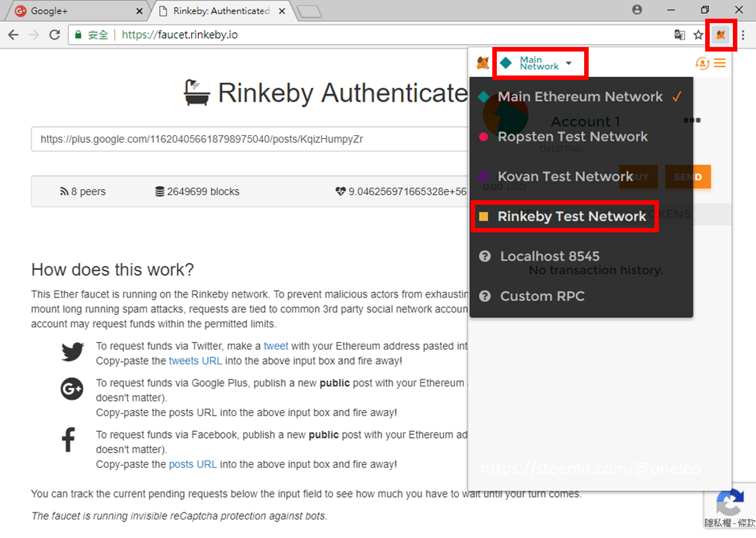
Task: Restore down the Chrome window
Action: [x=705, y=10]
